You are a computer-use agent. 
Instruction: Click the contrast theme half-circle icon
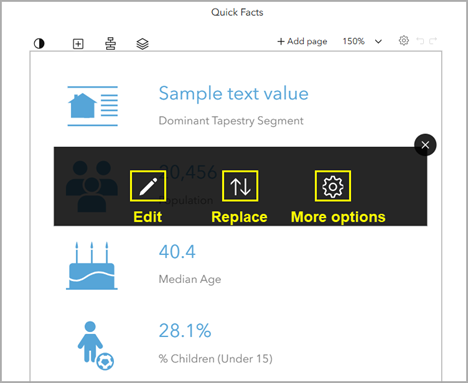[39, 44]
